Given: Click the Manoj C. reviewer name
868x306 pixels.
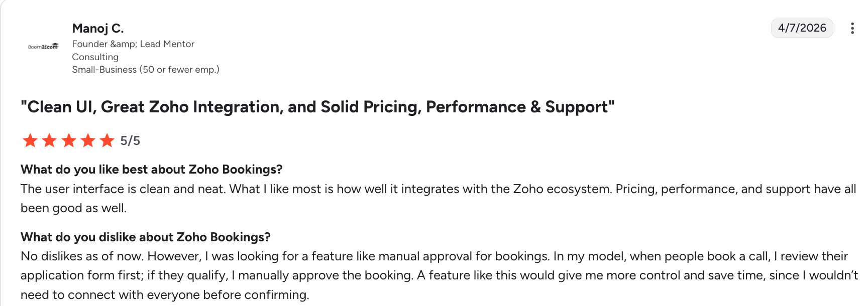Looking at the screenshot, I should [x=98, y=29].
